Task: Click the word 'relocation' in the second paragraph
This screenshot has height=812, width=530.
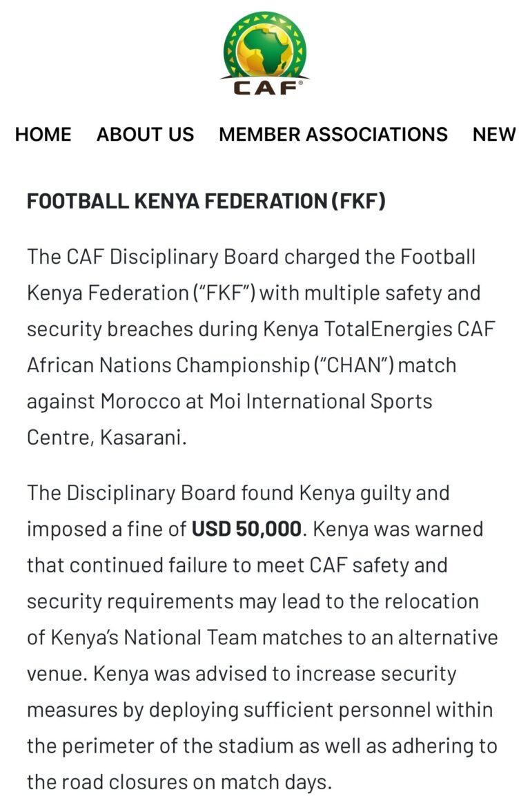Action: click(432, 601)
